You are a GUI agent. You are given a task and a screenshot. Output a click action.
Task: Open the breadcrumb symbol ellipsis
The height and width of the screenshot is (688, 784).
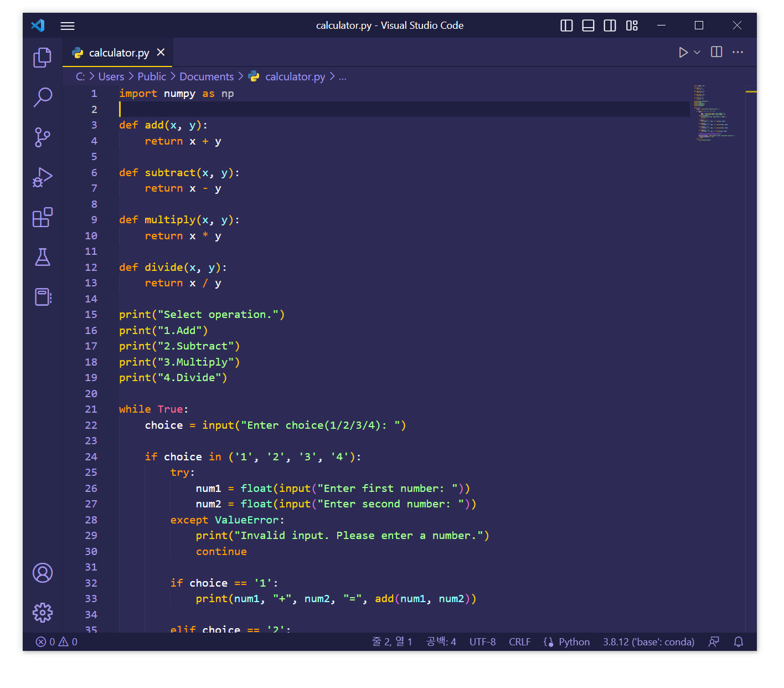(x=343, y=76)
